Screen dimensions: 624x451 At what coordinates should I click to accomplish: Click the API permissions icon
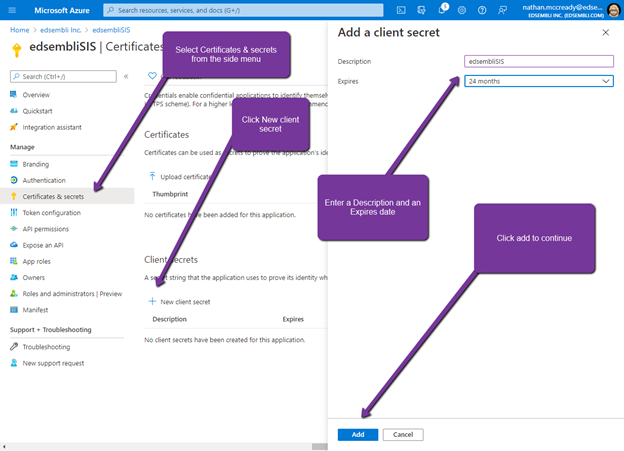(14, 229)
